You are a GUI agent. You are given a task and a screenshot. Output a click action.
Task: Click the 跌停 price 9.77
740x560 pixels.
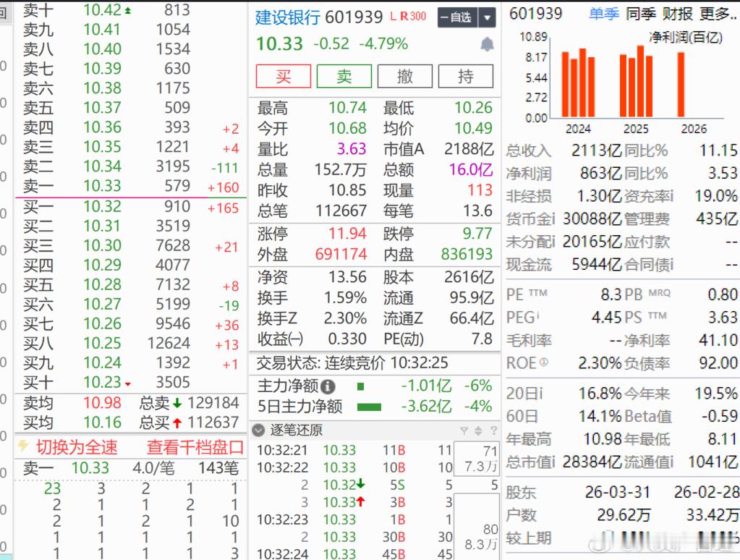coord(477,233)
